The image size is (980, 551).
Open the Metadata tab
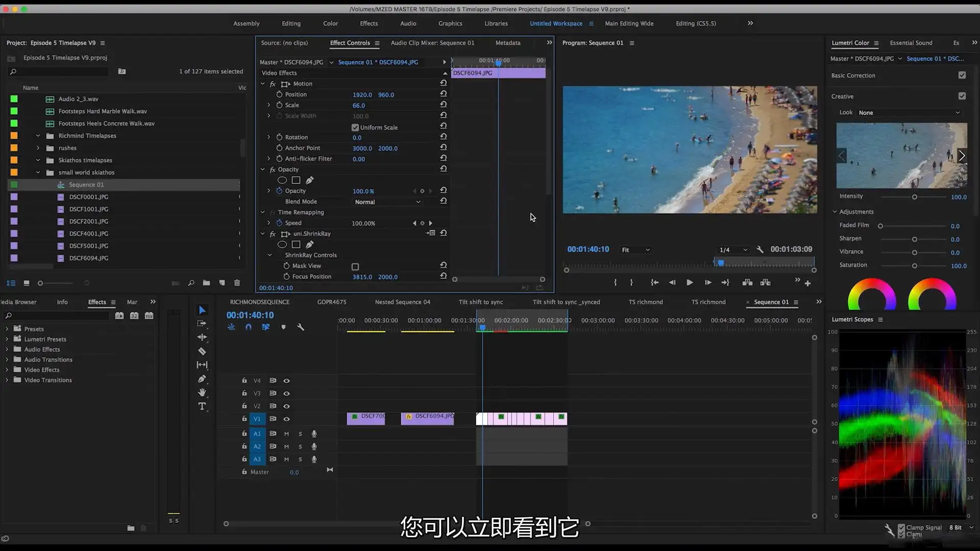[x=508, y=43]
